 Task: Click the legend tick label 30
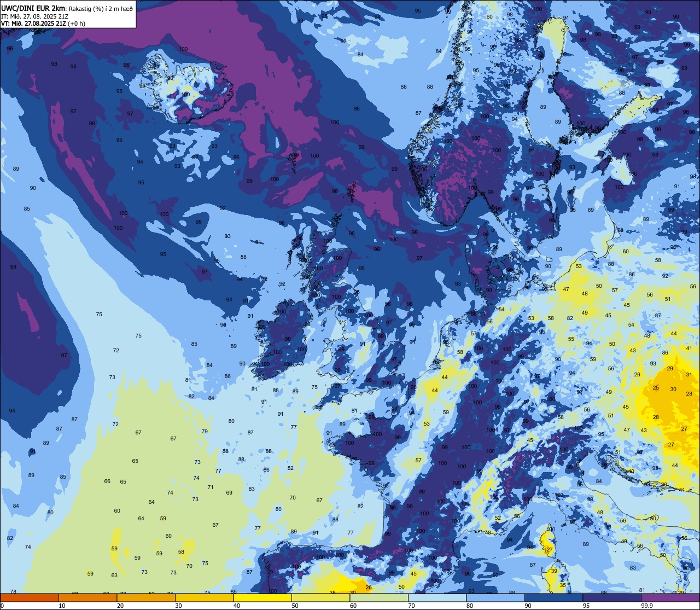pos(178,606)
